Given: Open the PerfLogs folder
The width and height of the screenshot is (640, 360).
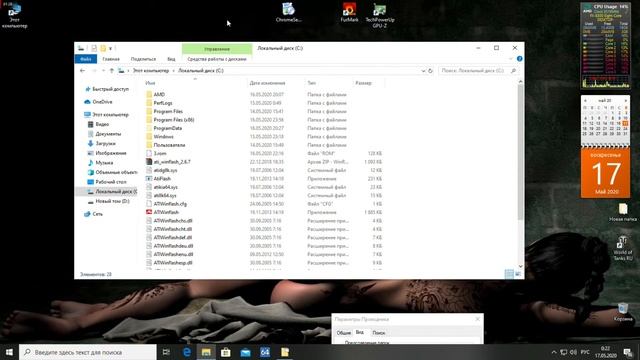Looking at the screenshot, I should (163, 103).
